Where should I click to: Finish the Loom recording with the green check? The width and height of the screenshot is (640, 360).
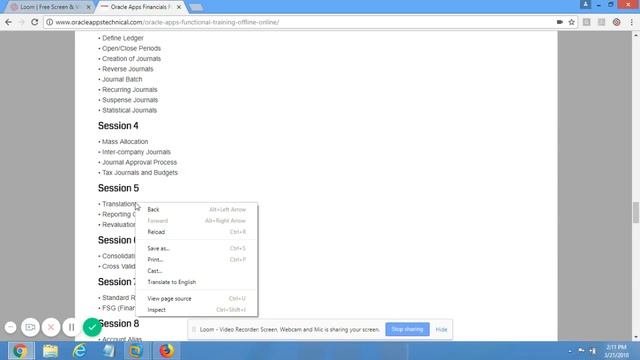(x=92, y=327)
